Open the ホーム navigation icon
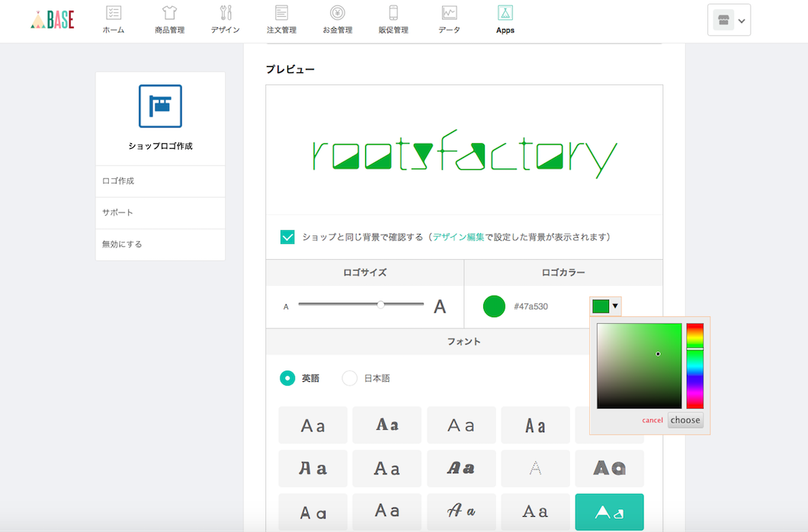Viewport: 808px width, 532px height. tap(114, 13)
